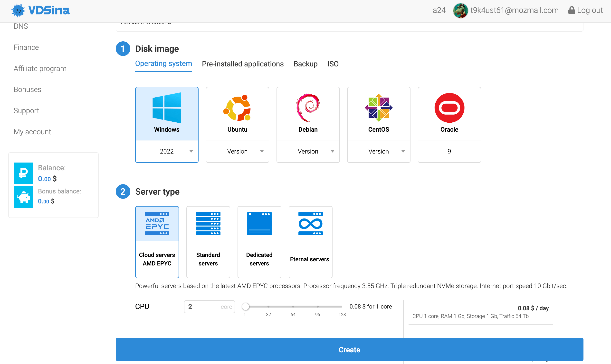The height and width of the screenshot is (364, 611).
Task: Click the lock icon beside Log out
Action: pos(572,10)
